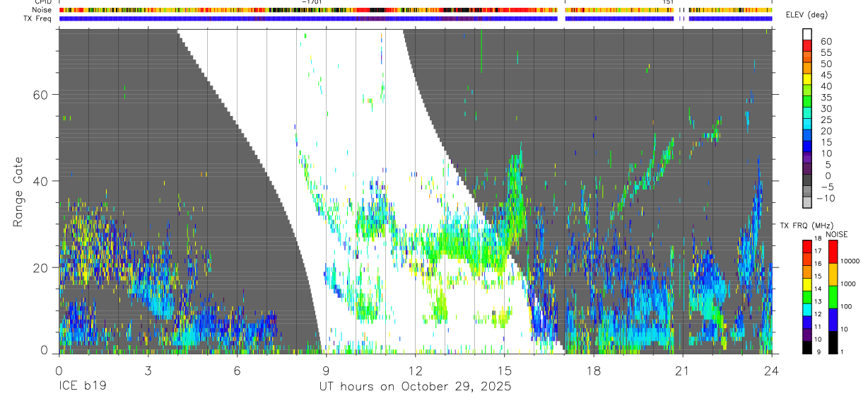Click the x-axis tick label '21'
This screenshot has height=401, width=868.
(683, 371)
